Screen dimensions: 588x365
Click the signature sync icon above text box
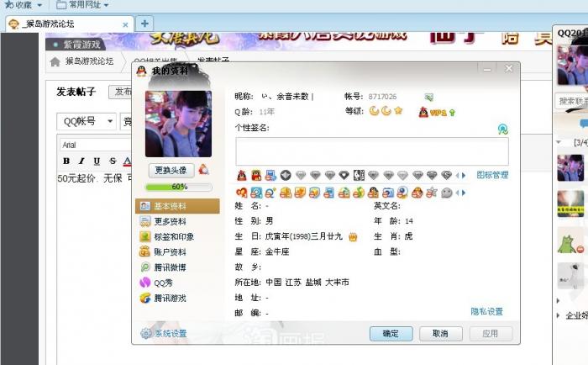(x=502, y=130)
